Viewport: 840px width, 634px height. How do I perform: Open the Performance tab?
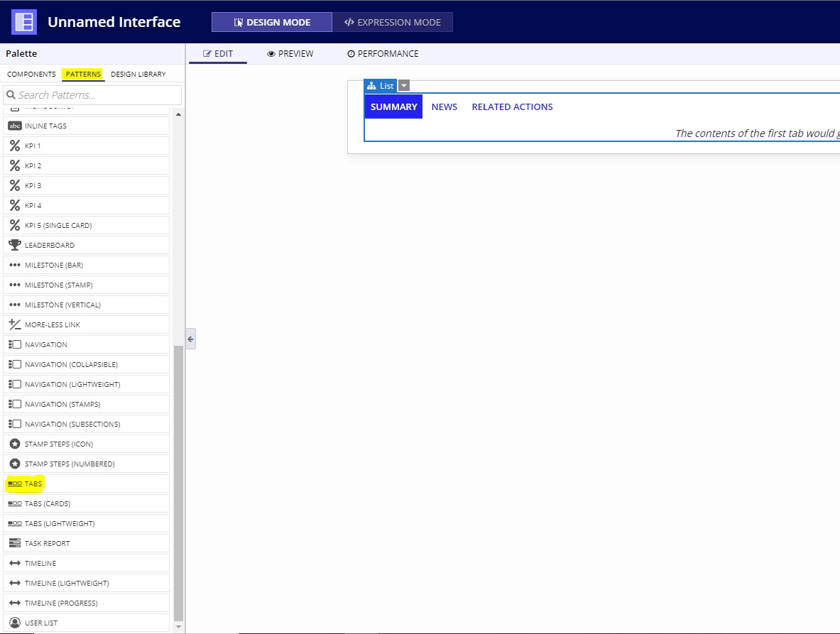click(383, 53)
